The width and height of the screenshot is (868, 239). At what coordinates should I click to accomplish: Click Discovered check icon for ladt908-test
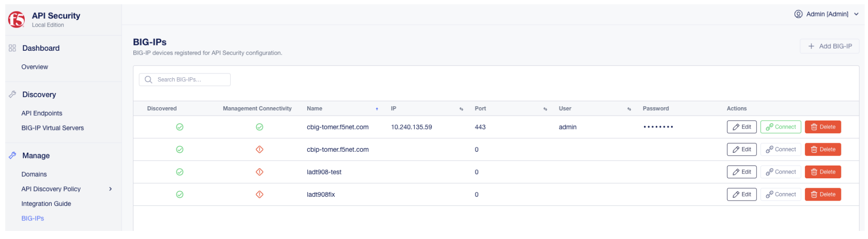179,172
